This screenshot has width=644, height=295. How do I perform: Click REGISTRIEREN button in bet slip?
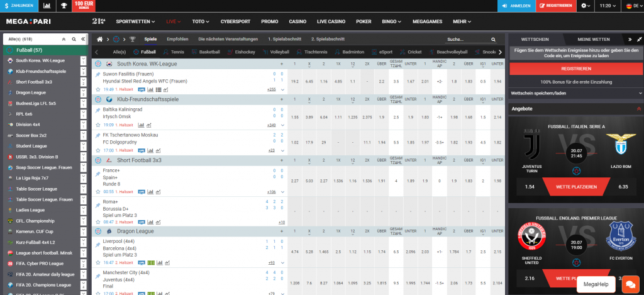576,69
